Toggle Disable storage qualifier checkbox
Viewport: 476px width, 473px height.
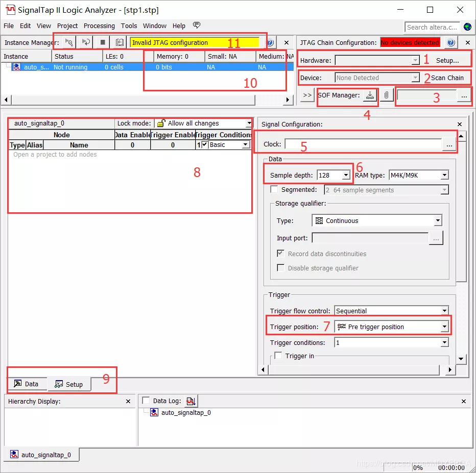[x=281, y=268]
